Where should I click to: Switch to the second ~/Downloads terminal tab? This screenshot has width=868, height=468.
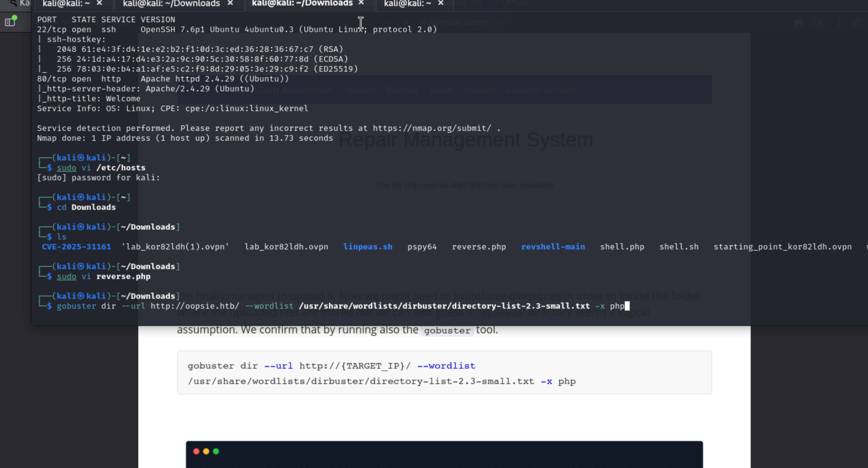click(x=171, y=3)
